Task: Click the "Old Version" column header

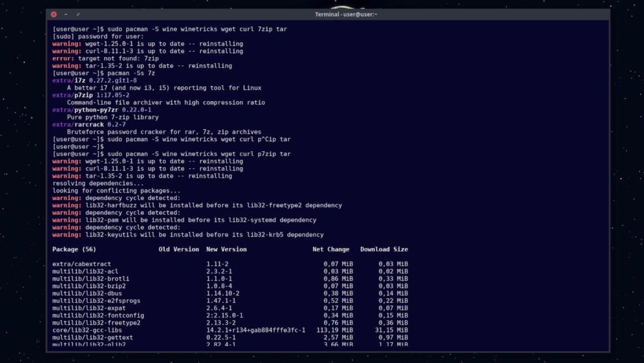Action: click(178, 249)
